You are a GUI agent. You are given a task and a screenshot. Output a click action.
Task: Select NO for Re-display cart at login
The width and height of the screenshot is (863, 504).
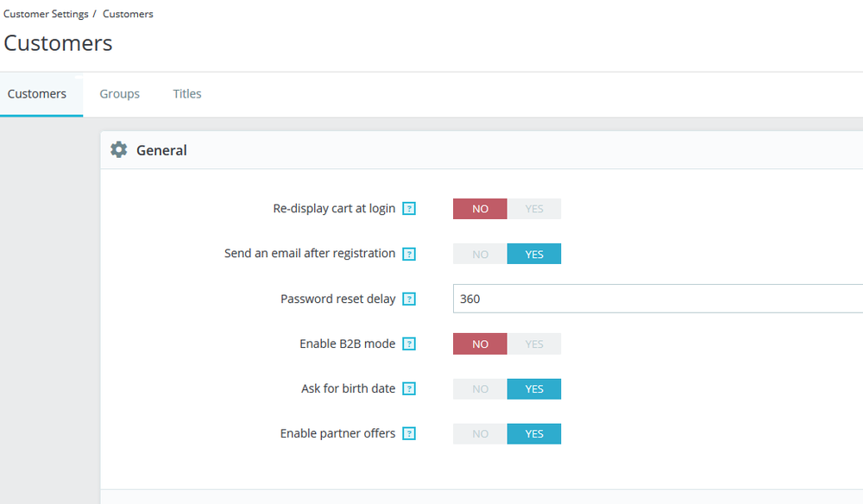(480, 209)
